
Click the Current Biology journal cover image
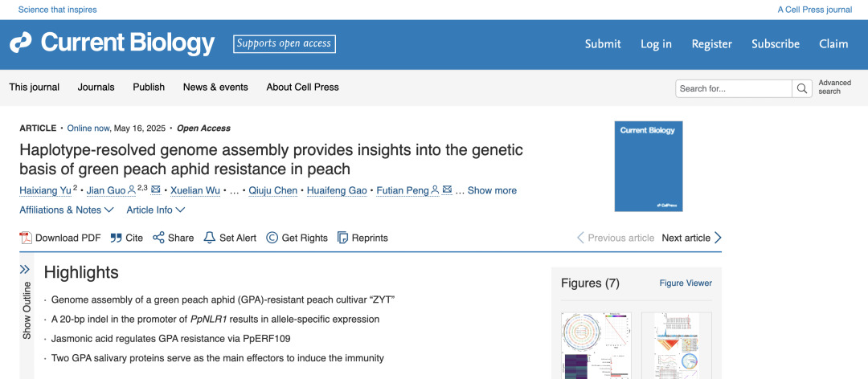pos(648,166)
